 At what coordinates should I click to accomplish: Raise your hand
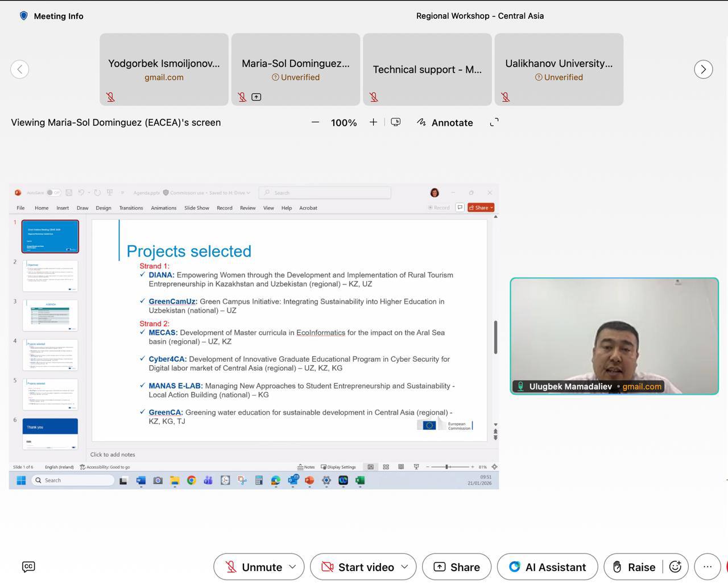pos(634,567)
